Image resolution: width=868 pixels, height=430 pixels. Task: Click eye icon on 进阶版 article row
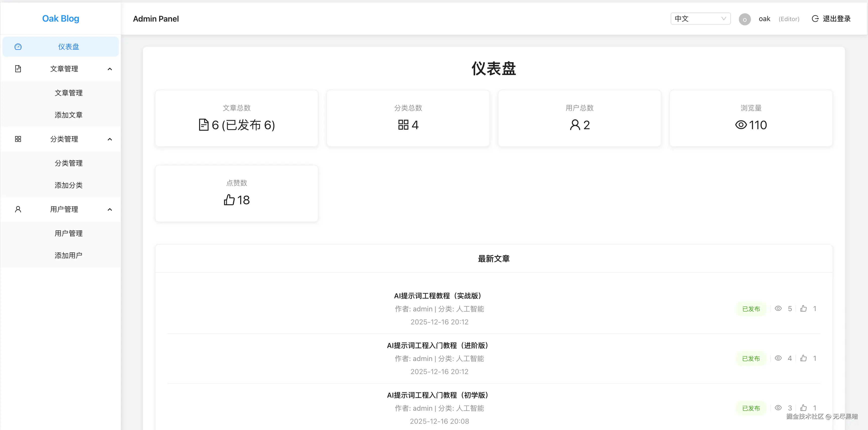coord(778,358)
